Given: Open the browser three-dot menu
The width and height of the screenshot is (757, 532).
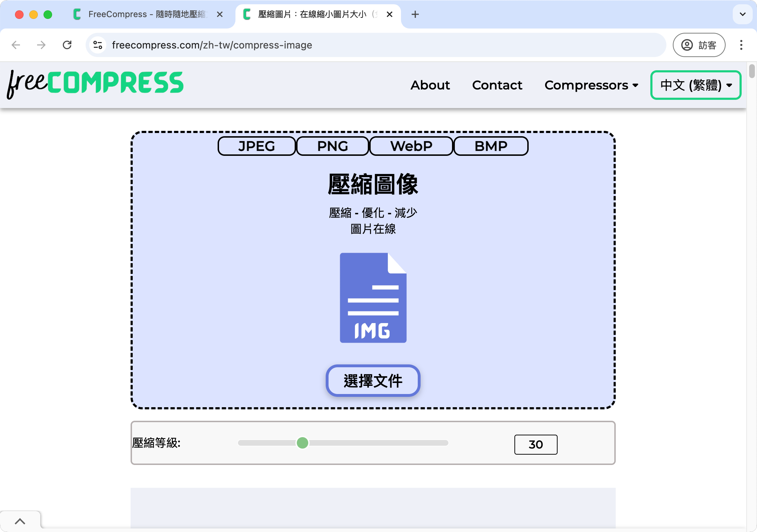Looking at the screenshot, I should click(741, 45).
